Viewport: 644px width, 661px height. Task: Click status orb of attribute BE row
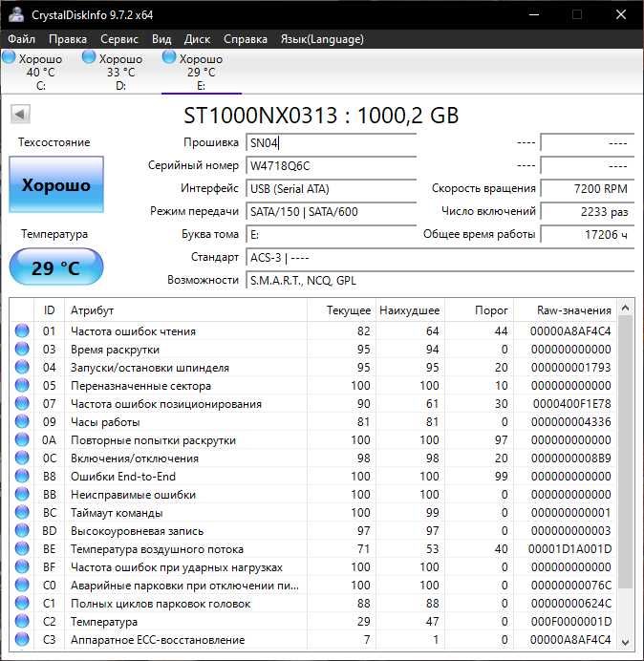point(22,548)
